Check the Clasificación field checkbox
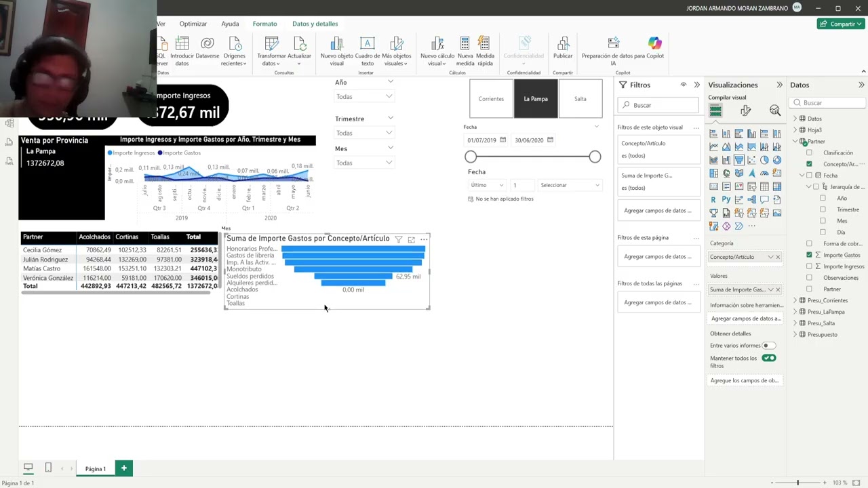Image resolution: width=868 pixels, height=488 pixels. pos(809,152)
